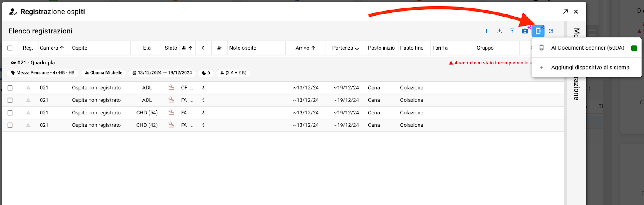
Task: Click the Obama Michelle guest chip
Action: [x=103, y=73]
